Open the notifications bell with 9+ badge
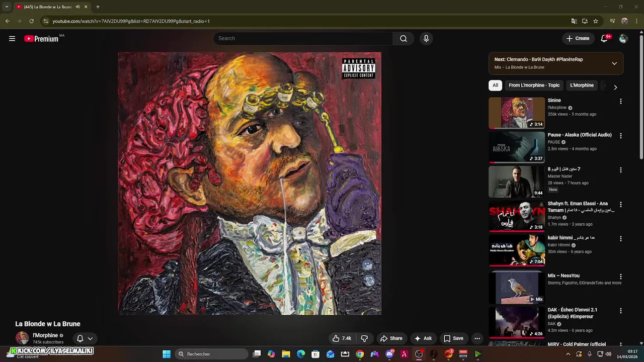 (605, 39)
